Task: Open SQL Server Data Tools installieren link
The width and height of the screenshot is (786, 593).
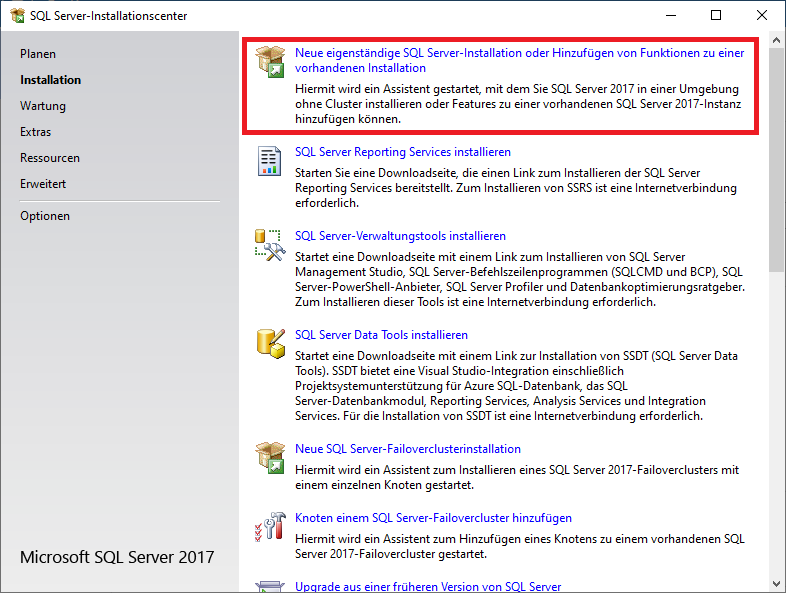Action: click(381, 335)
